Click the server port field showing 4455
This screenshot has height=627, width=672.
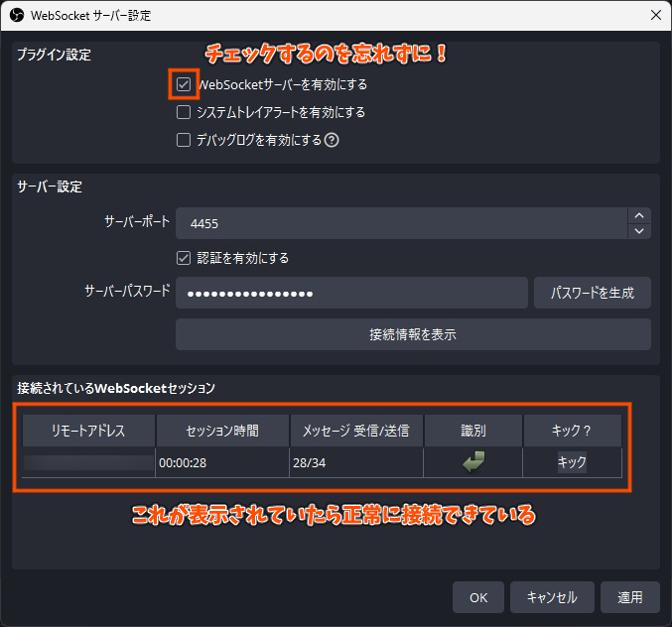pyautogui.click(x=397, y=223)
